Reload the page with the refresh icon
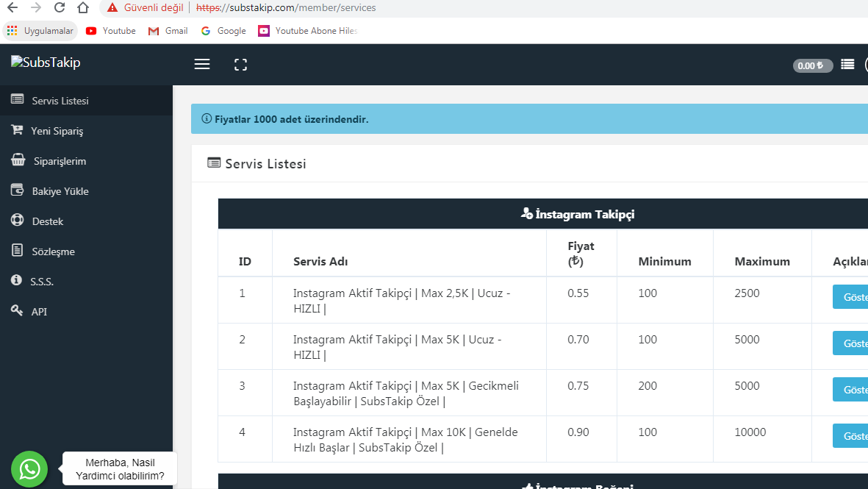868x489 pixels. tap(60, 8)
